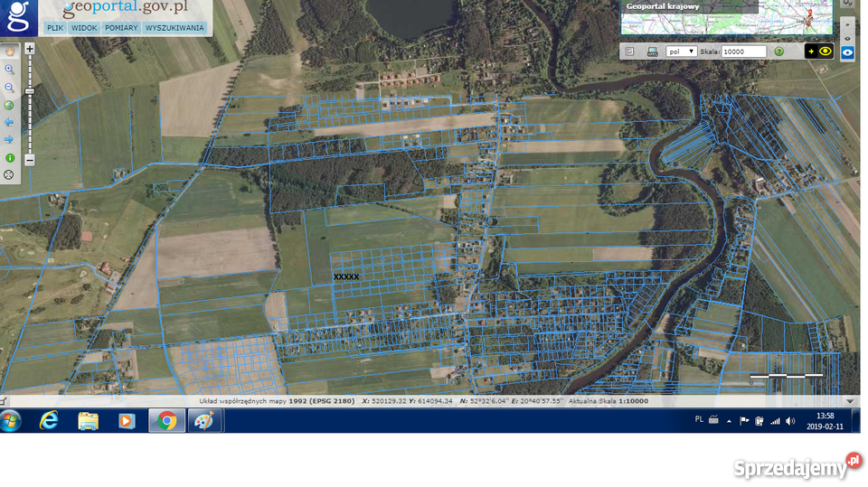Activate the zoom in magnifier tool
This screenshot has width=868, height=487.
coord(10,69)
